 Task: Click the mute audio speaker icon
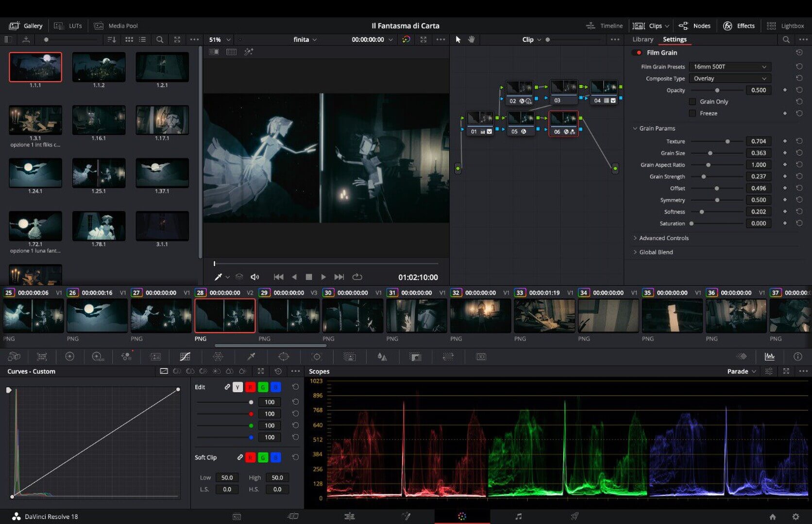pos(254,277)
